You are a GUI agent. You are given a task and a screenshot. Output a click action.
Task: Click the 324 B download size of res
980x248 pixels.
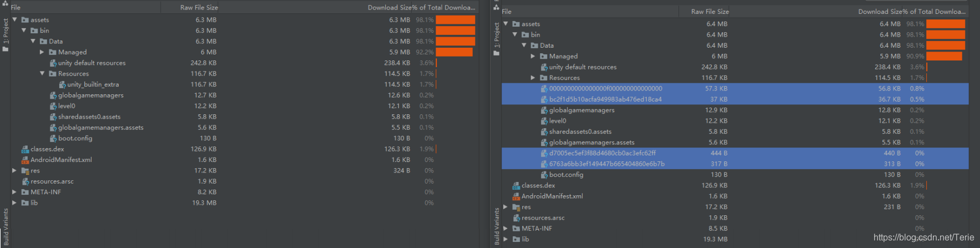[402, 170]
